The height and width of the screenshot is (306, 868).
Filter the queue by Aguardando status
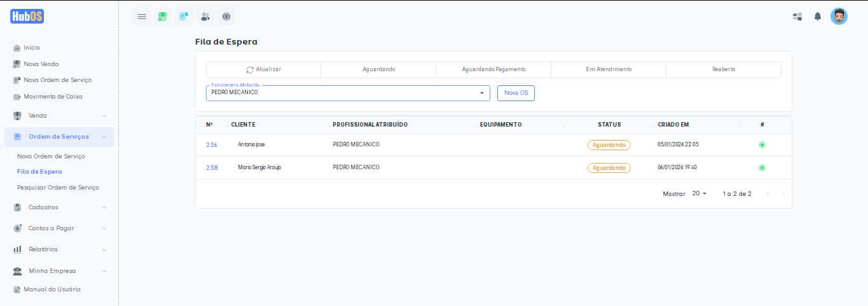pyautogui.click(x=378, y=69)
